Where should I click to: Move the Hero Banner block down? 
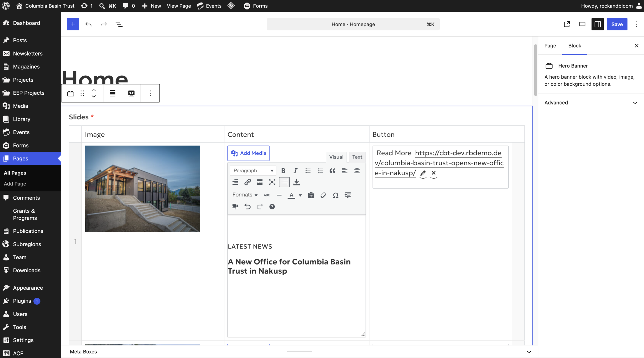(94, 96)
